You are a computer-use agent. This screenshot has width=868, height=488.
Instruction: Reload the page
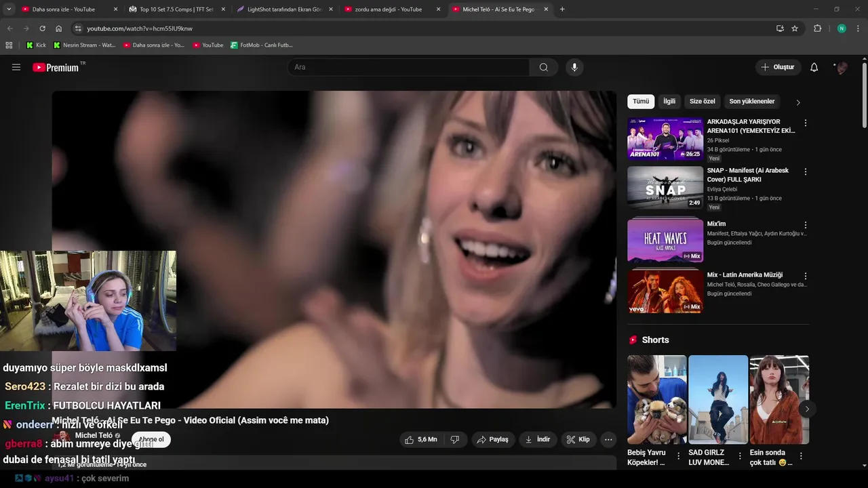click(x=42, y=28)
